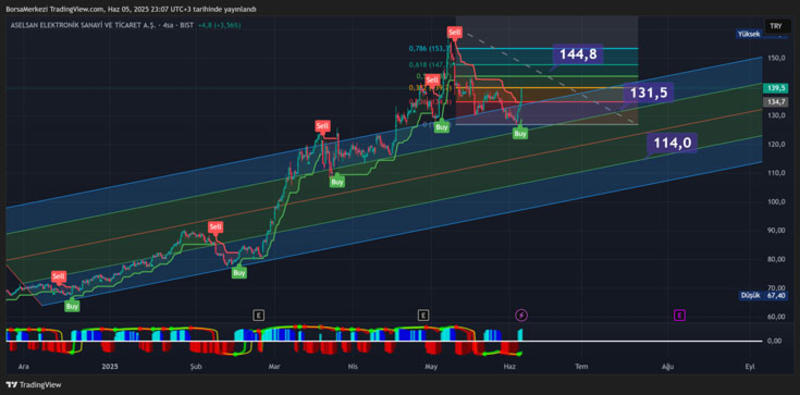The height and width of the screenshot is (395, 800).
Task: Select the 114,0 price text box
Action: [x=672, y=143]
